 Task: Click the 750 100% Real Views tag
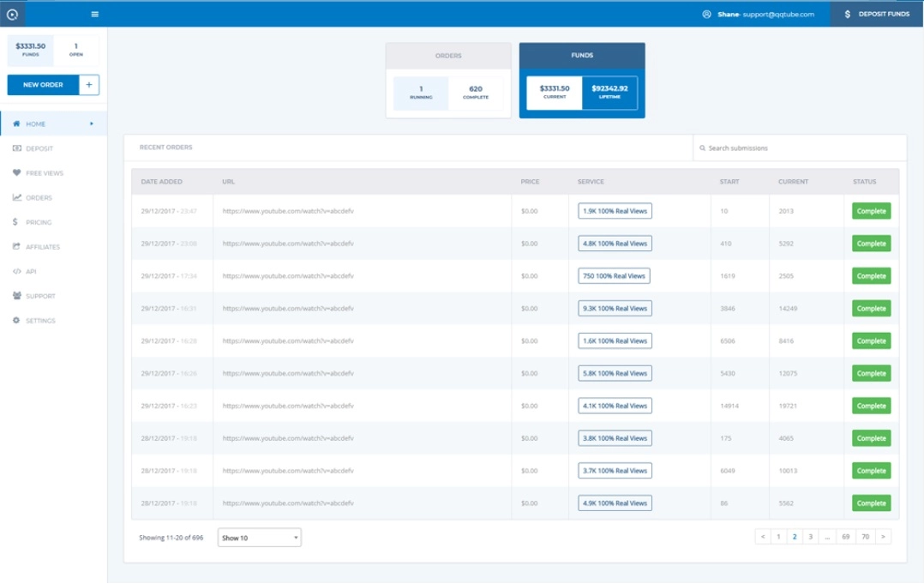point(614,276)
